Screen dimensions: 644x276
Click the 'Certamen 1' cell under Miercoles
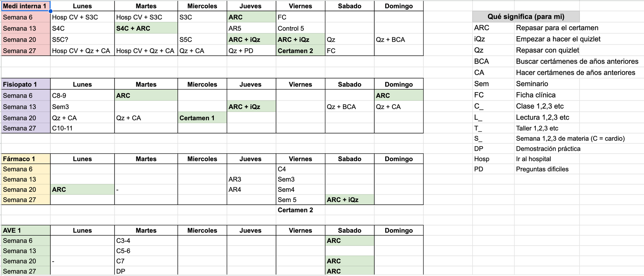[202, 118]
